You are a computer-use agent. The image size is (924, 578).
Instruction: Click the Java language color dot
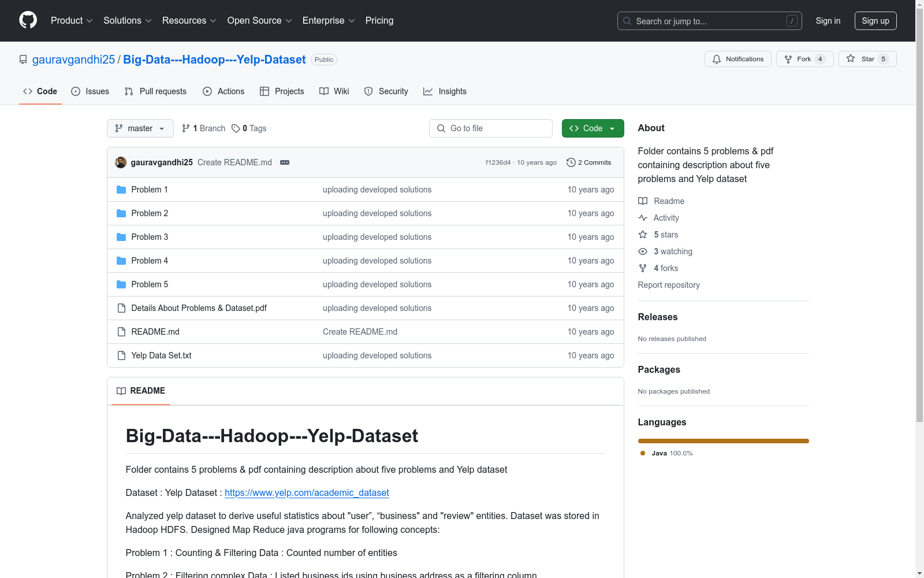point(643,453)
